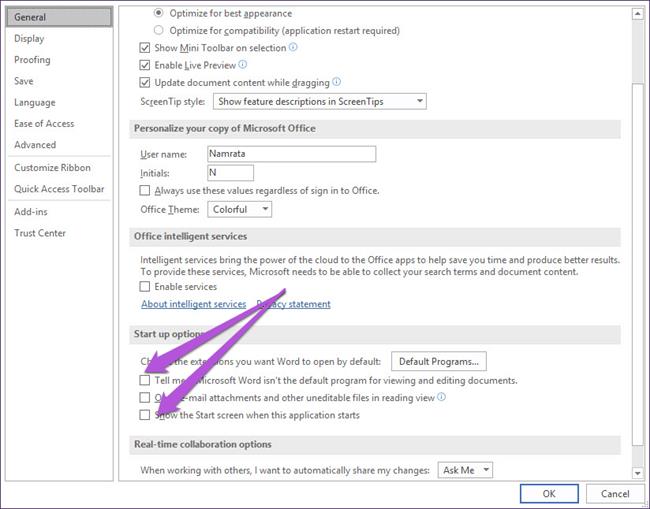The image size is (650, 509).
Task: Open the Advanced category
Action: (59, 145)
